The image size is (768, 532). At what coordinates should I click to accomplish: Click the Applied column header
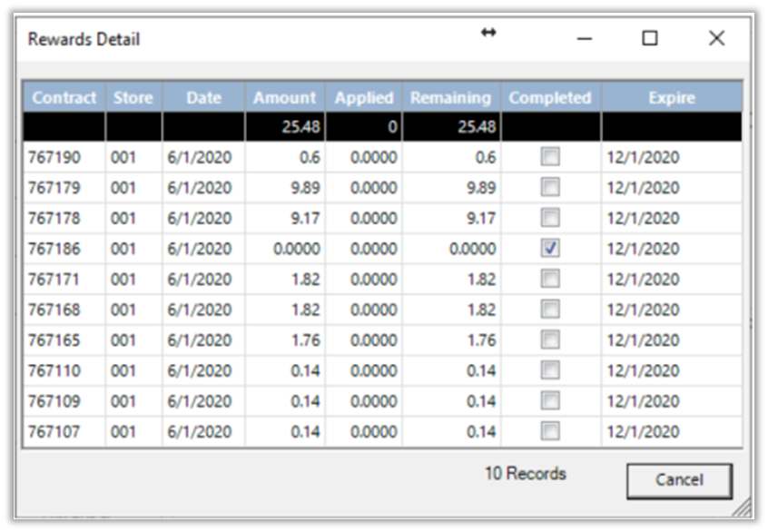tap(364, 98)
